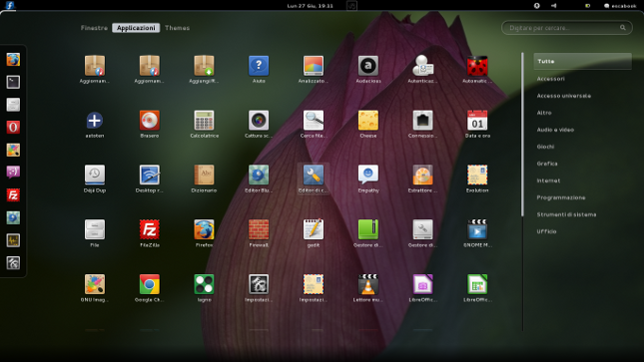644x362 pixels.
Task: Open the clock Lun 27 Giu menu
Action: 311,6
